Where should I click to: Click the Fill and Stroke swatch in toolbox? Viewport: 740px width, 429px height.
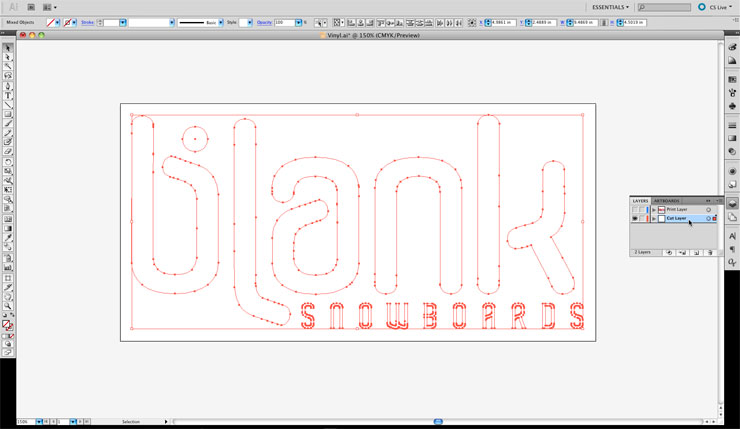tap(8, 325)
